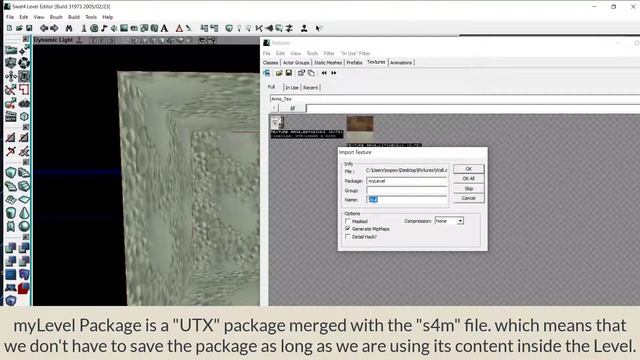Select the camera movement tool in left toolbox
Image resolution: width=640 pixels, height=360 pixels.
point(11,50)
